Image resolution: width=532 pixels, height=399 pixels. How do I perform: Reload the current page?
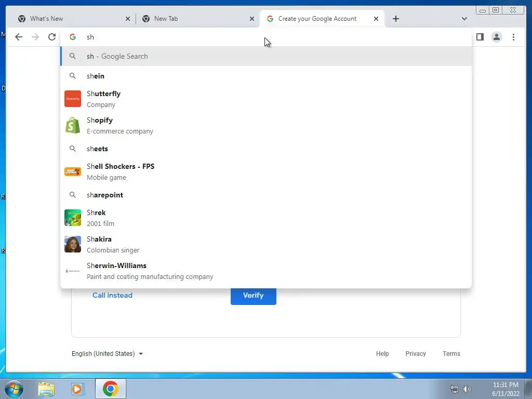point(52,37)
